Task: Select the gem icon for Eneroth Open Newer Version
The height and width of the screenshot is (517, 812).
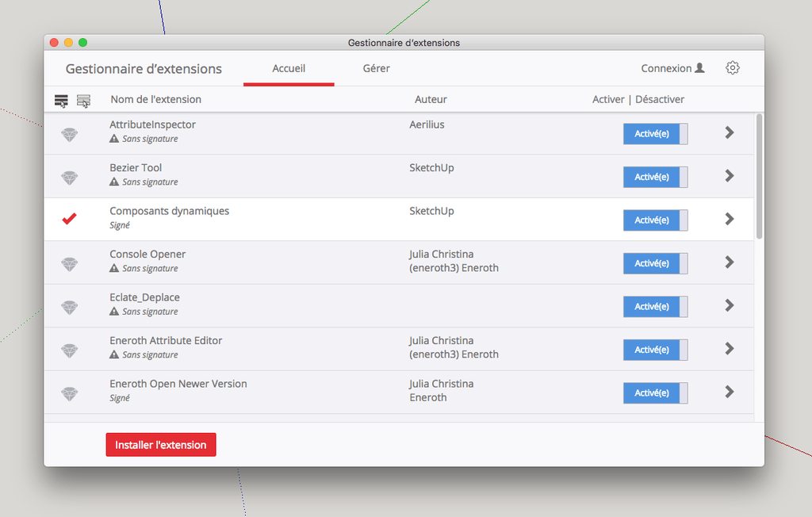Action: point(70,394)
